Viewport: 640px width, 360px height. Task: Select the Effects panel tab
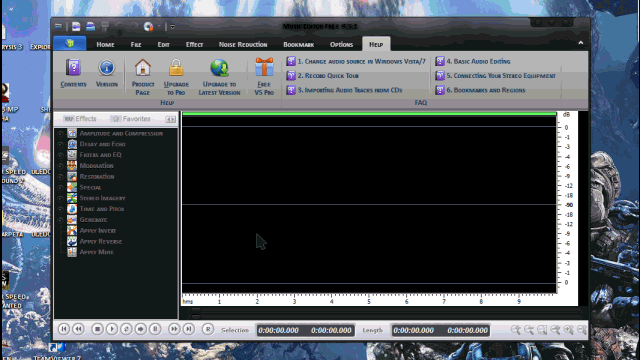(x=80, y=119)
